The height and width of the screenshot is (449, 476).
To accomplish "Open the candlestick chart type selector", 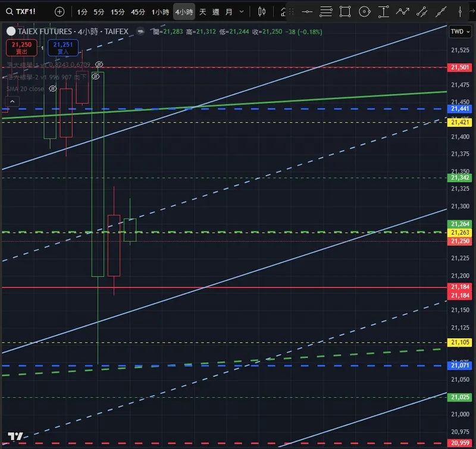I will pyautogui.click(x=262, y=12).
